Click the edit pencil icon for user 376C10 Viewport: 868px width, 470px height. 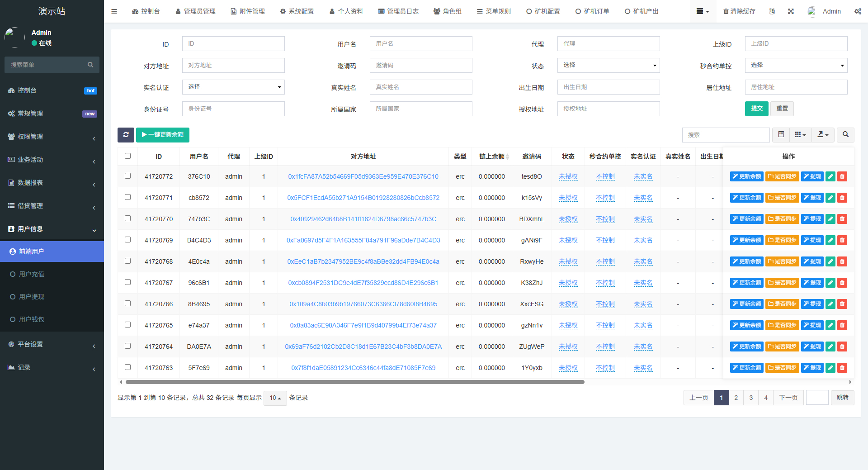[830, 176]
